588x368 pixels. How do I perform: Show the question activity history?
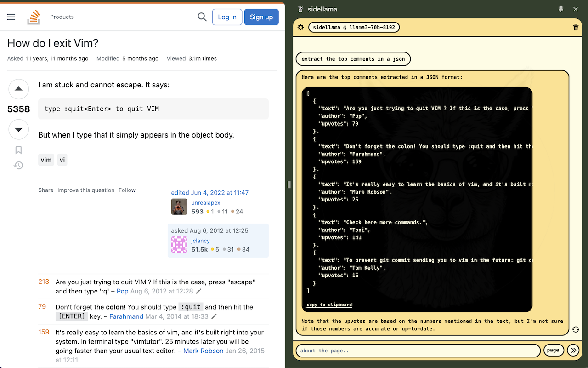tap(18, 165)
